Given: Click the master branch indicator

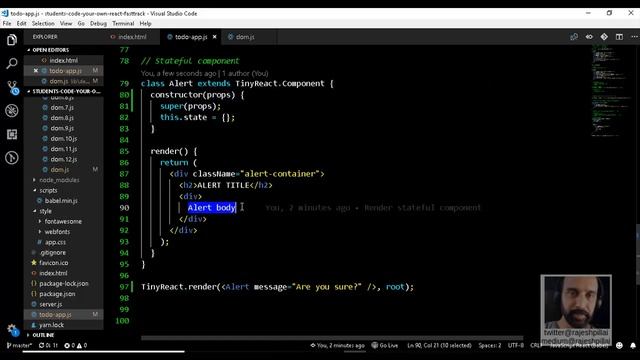Looking at the screenshot, I should (x=19, y=345).
